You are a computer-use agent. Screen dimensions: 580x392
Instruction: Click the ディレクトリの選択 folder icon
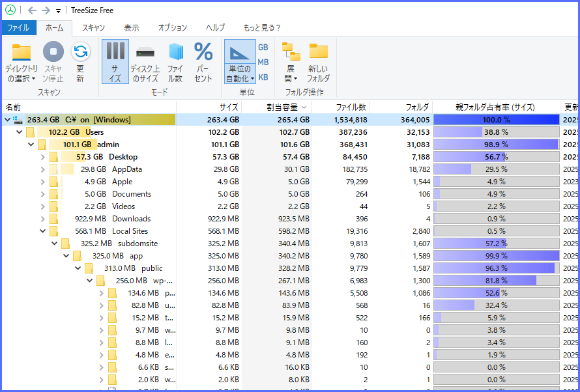(x=22, y=53)
